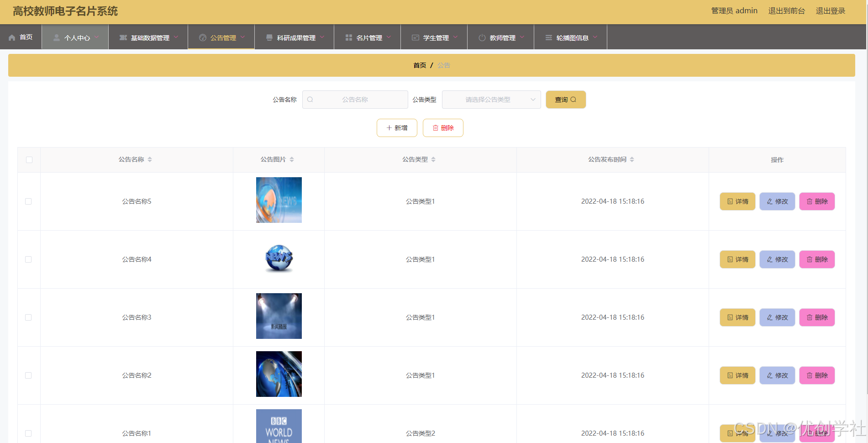This screenshot has height=443, width=868.
Task: Check the row checkbox for 公告名称1
Action: (x=28, y=433)
